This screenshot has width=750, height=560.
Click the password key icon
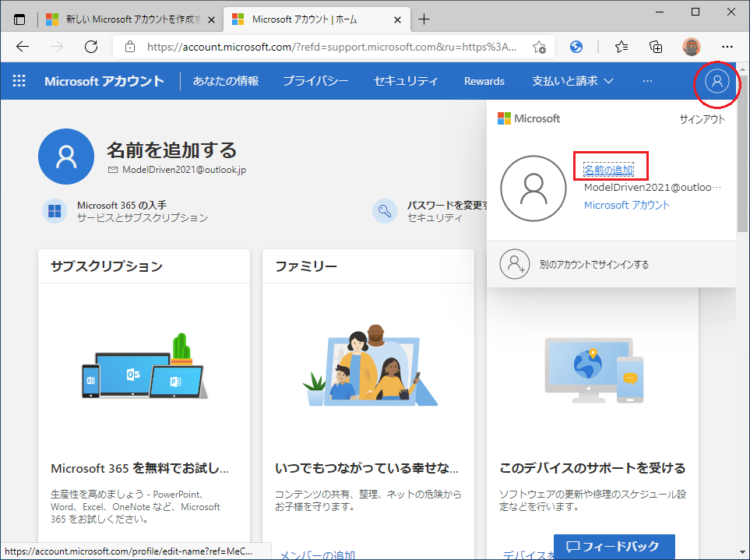pos(385,211)
